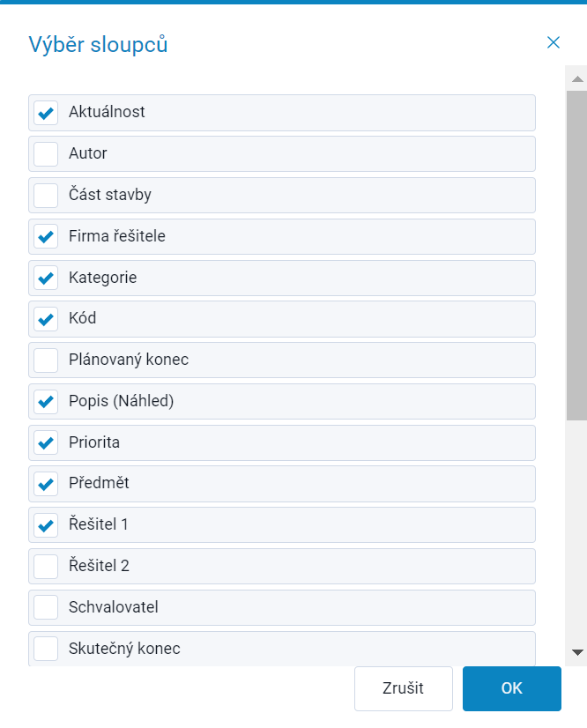Screen dimensions: 587x728
Task: Enable the Autor column checkbox
Action: point(46,154)
